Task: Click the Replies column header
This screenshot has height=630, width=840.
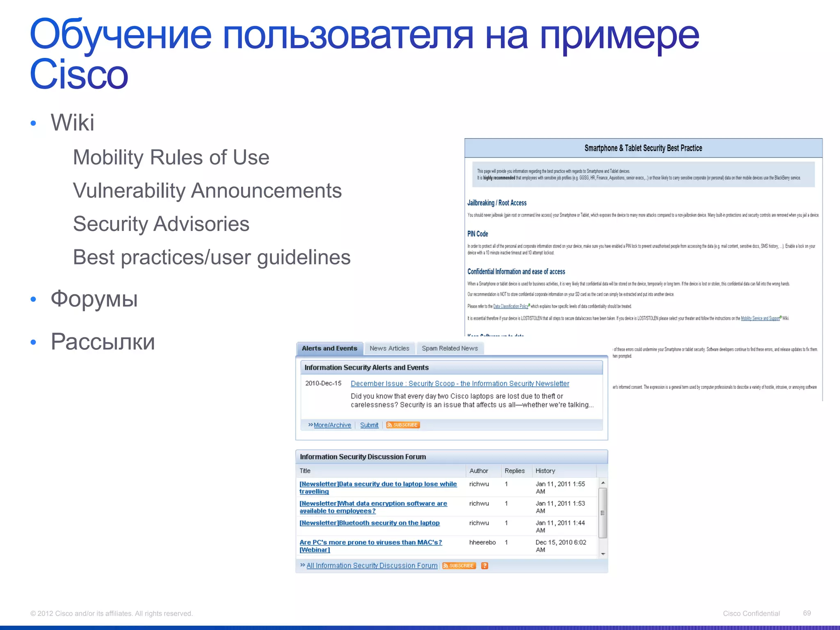Action: click(x=515, y=471)
